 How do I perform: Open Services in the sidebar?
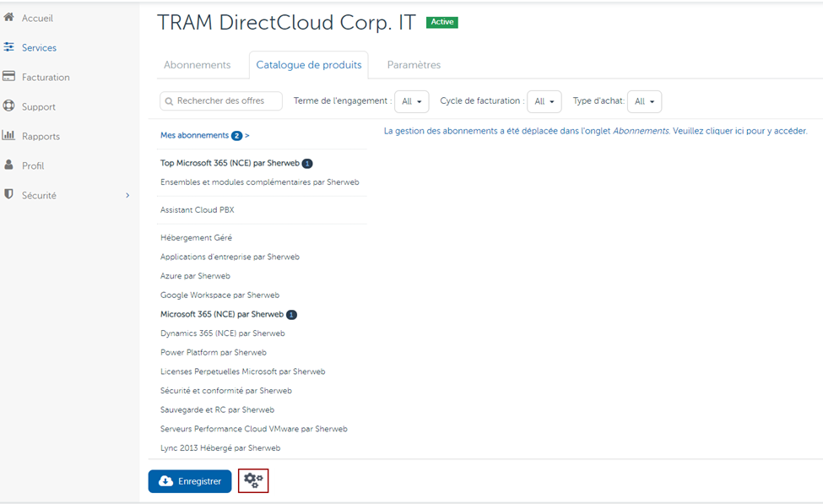[x=39, y=47]
